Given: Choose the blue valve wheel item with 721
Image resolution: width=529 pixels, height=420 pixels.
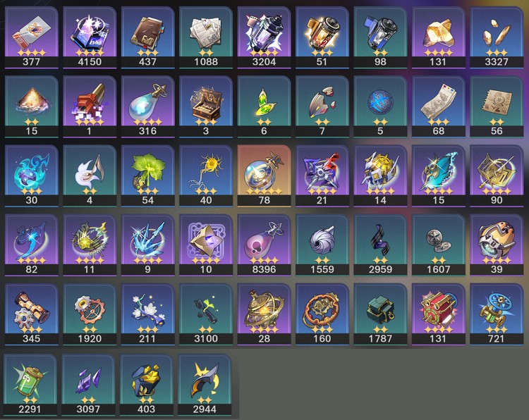Looking at the screenshot, I should (497, 314).
